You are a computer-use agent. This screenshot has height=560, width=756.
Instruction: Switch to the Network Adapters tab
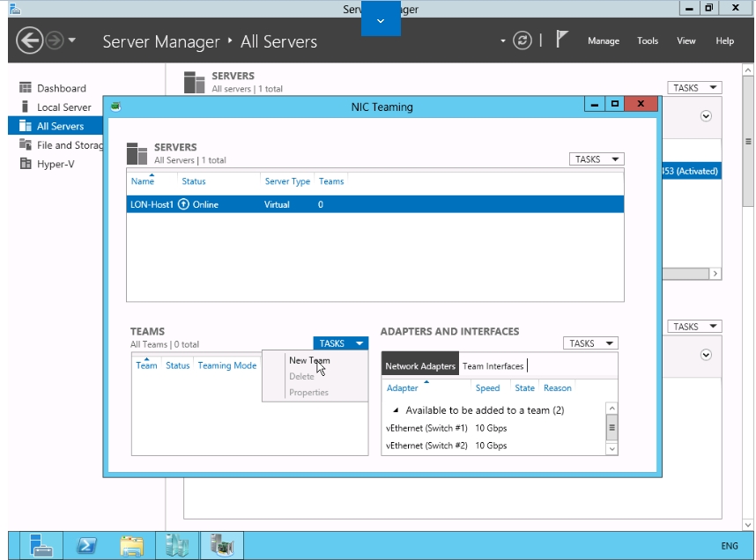420,365
